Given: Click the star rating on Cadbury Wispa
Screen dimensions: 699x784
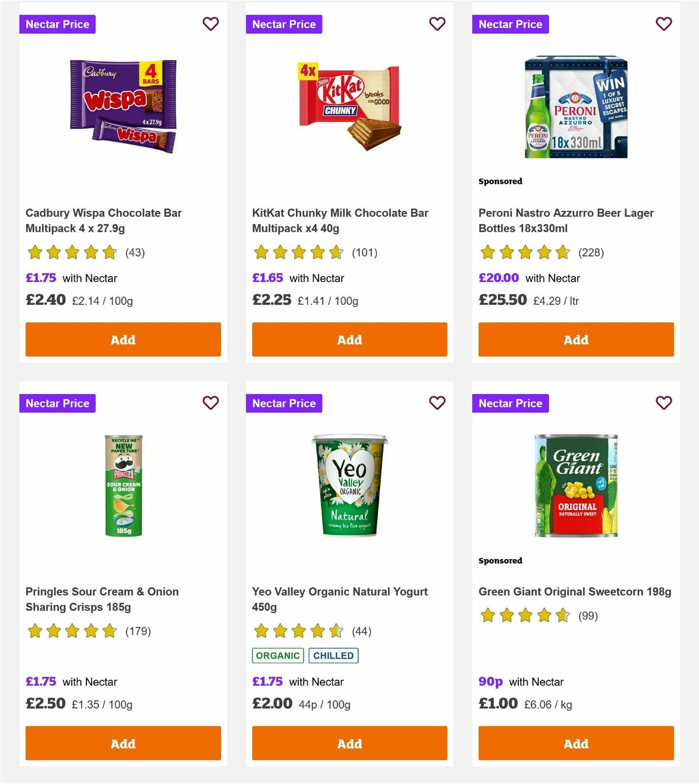Looking at the screenshot, I should pyautogui.click(x=72, y=252).
